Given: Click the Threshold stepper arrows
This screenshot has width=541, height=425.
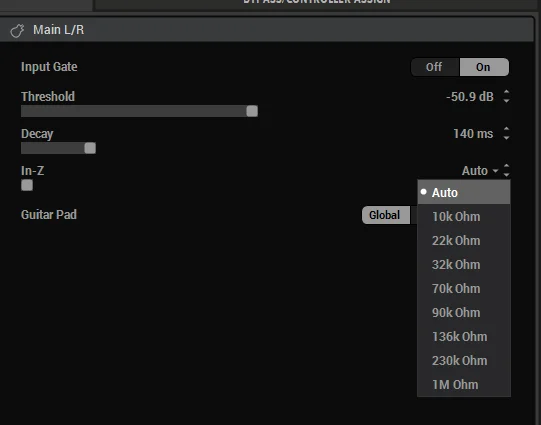Looking at the screenshot, I should [x=506, y=96].
